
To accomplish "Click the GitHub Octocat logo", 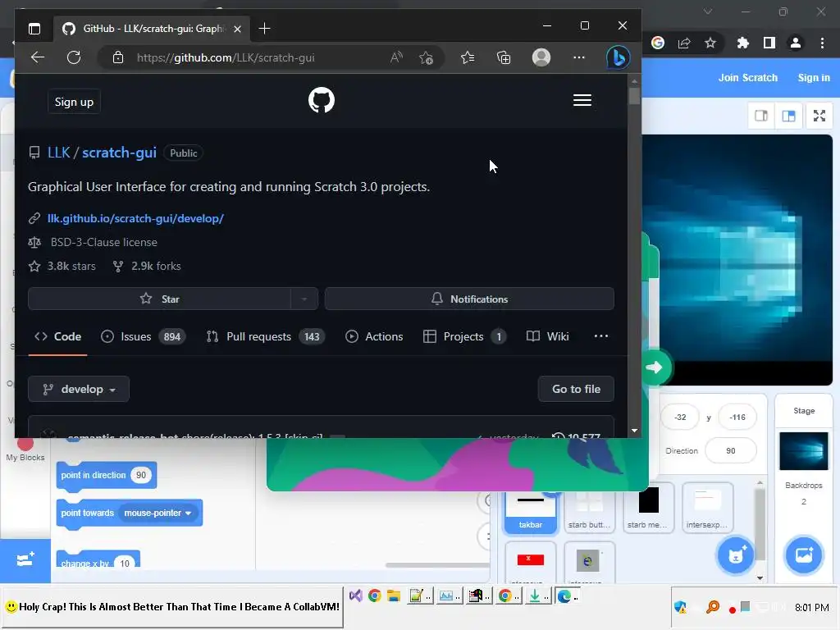I will 322,100.
